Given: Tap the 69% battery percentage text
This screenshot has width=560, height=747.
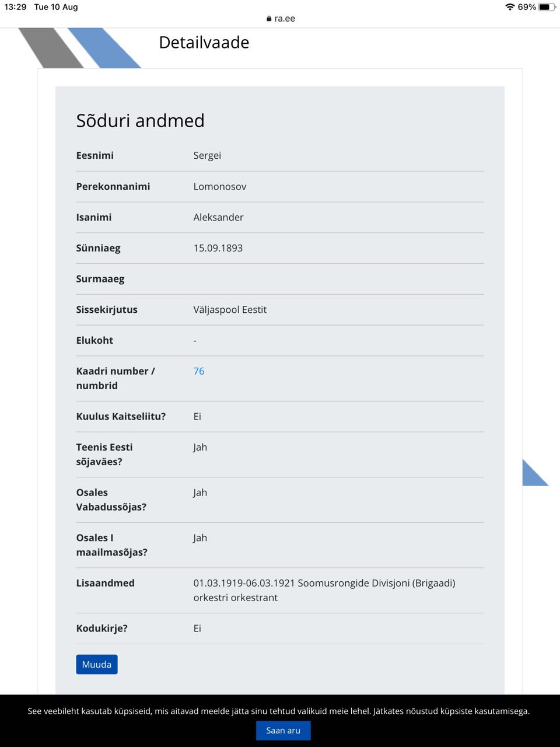Looking at the screenshot, I should coord(527,7).
